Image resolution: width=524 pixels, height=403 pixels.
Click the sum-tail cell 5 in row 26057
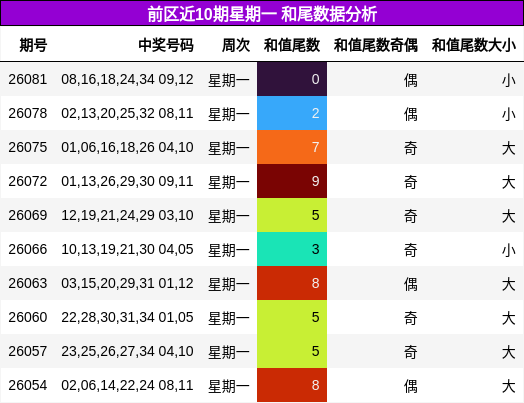click(x=292, y=351)
